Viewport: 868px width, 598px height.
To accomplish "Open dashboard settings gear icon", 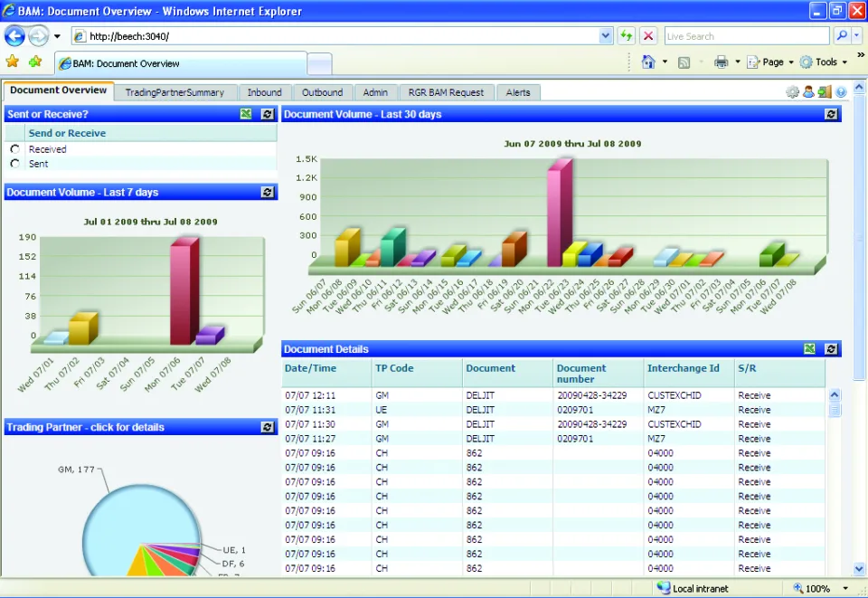I will click(792, 92).
